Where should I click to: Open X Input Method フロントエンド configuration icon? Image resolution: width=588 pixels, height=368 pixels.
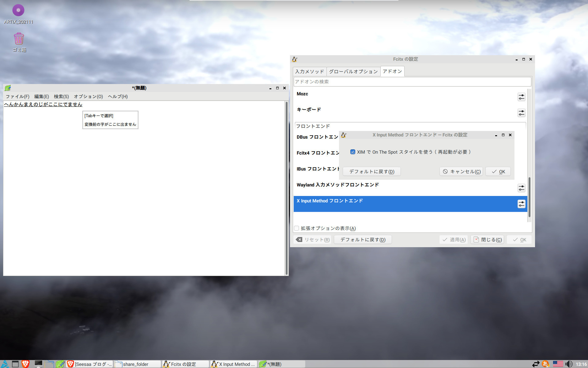[521, 204]
